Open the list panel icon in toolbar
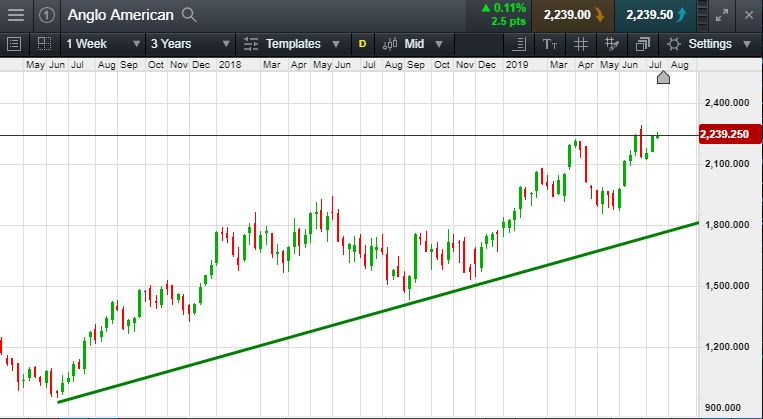This screenshot has height=419, width=763. point(14,44)
